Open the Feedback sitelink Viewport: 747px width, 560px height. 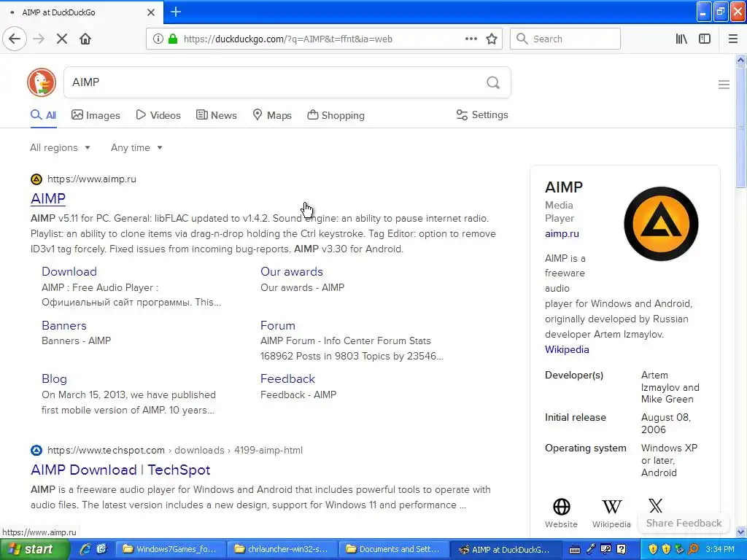(287, 378)
